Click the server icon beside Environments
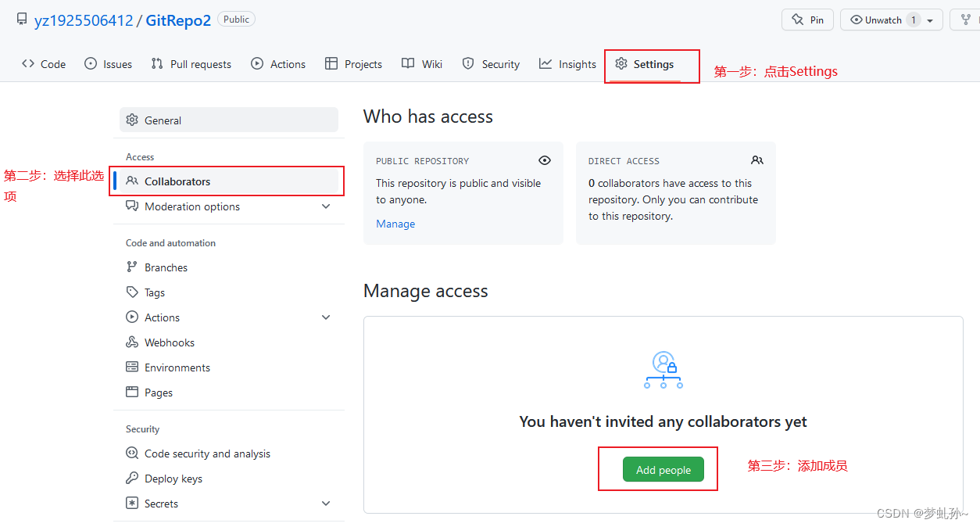The height and width of the screenshot is (527, 980). click(x=132, y=367)
